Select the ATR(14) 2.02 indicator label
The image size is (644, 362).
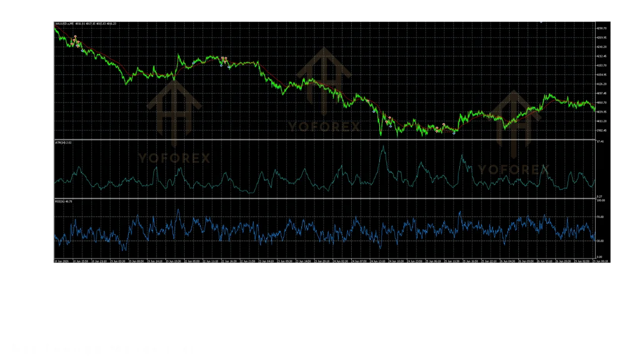(x=63, y=143)
